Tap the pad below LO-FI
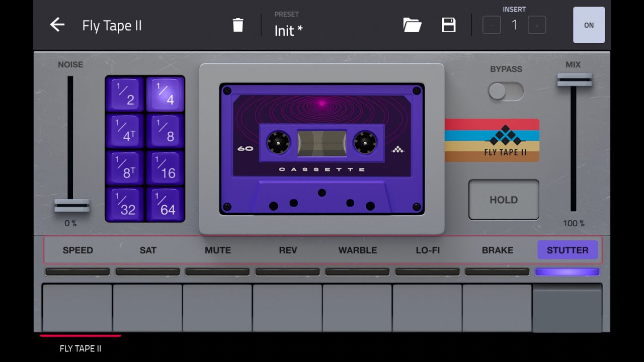Image resolution: width=644 pixels, height=362 pixels. 427,308
